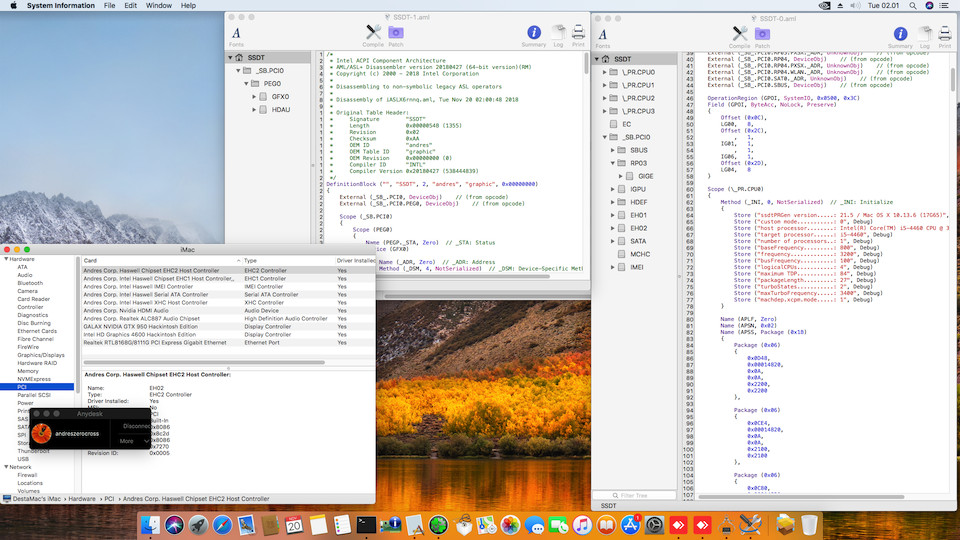Select Graphics/Displays in the hardware sidebar
Screen dimensions: 960x540
pyautogui.click(x=40, y=354)
